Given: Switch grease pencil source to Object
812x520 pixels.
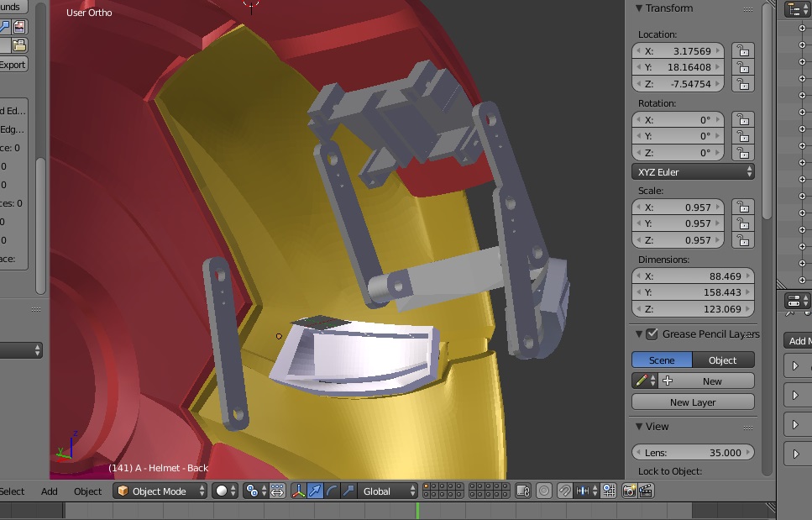Looking at the screenshot, I should click(722, 360).
